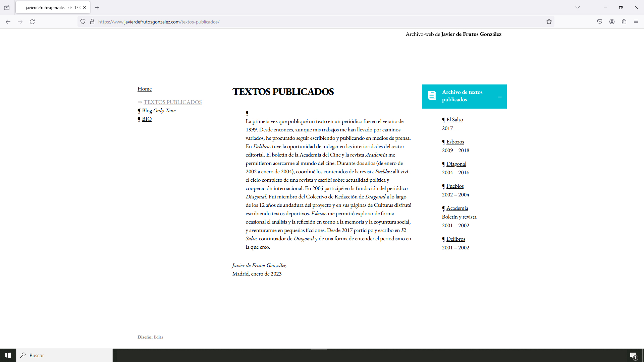
Task: Open Firefox application hamburger menu
Action: pos(636,22)
